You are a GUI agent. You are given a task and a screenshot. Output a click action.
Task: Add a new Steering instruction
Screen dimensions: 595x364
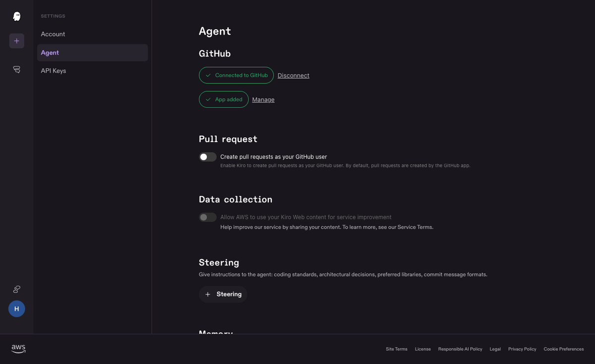pos(223,294)
